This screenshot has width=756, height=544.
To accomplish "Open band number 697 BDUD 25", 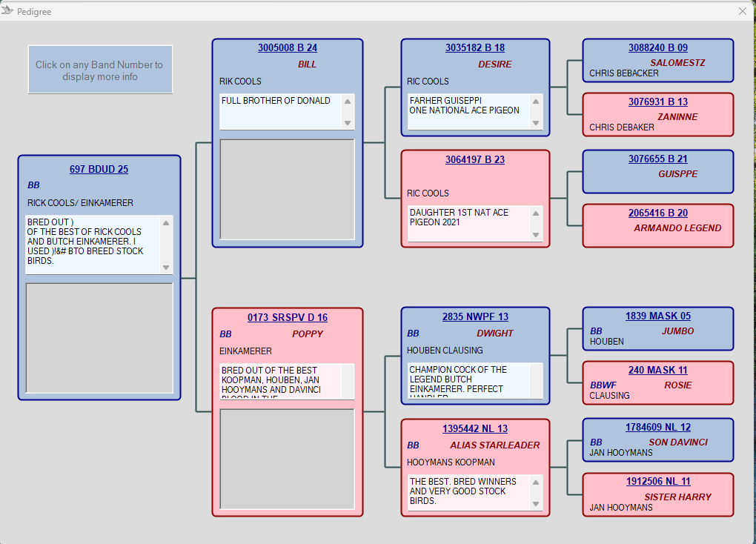I will pos(99,169).
